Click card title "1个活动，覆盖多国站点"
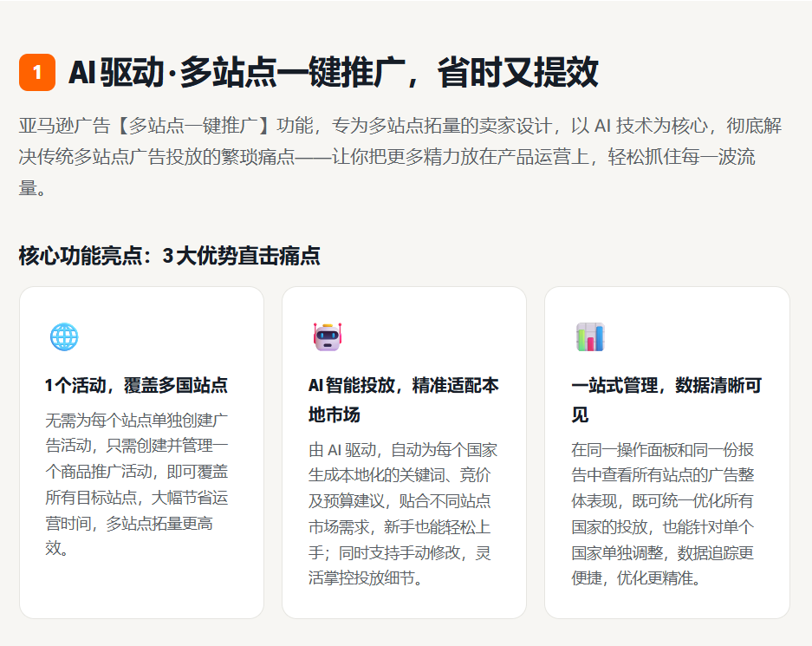The image size is (812, 646). pyautogui.click(x=136, y=385)
